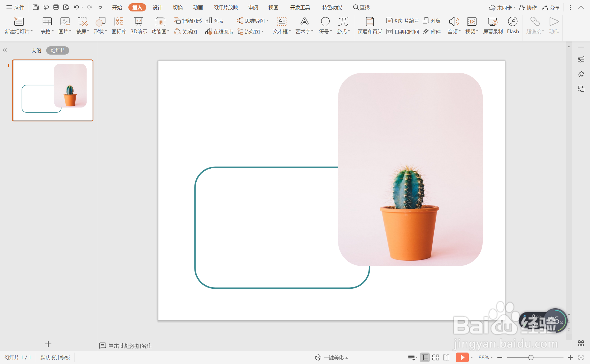Start slideshow with orange play button
Screen dimensions: 590x364
pos(462,357)
